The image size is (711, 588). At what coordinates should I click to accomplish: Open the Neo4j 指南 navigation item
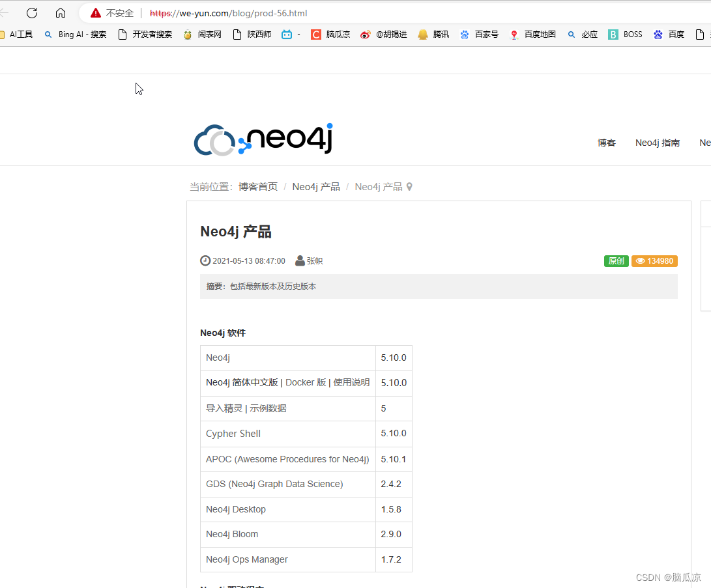pos(658,143)
